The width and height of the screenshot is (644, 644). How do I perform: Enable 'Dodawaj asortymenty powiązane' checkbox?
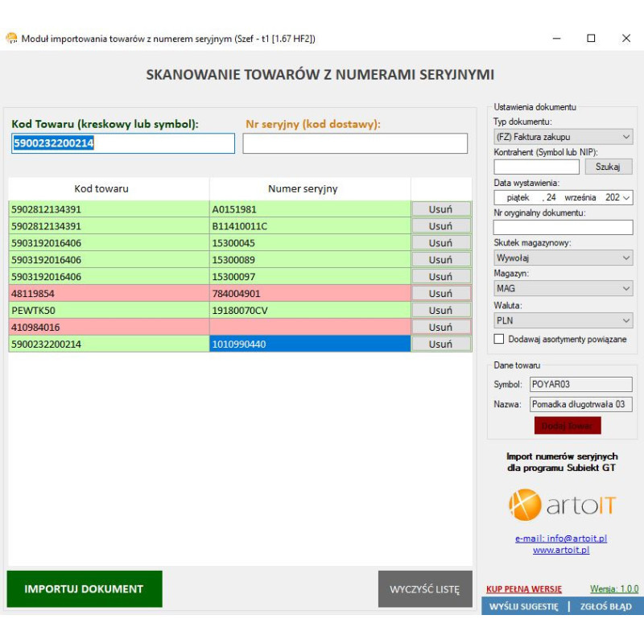[500, 340]
